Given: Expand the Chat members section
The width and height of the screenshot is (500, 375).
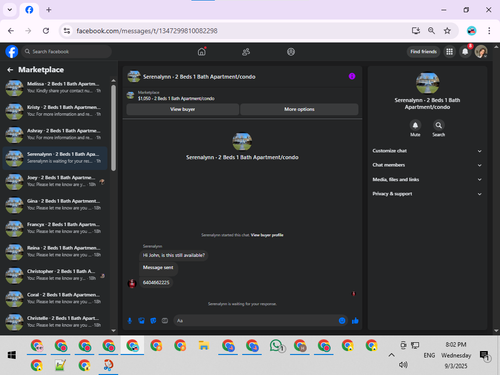Looking at the screenshot, I should tap(427, 165).
